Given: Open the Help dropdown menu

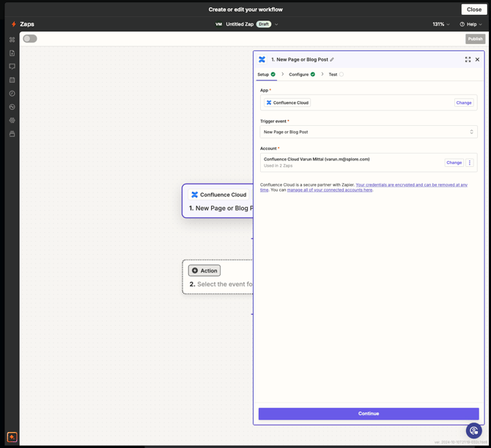Looking at the screenshot, I should tap(471, 24).
